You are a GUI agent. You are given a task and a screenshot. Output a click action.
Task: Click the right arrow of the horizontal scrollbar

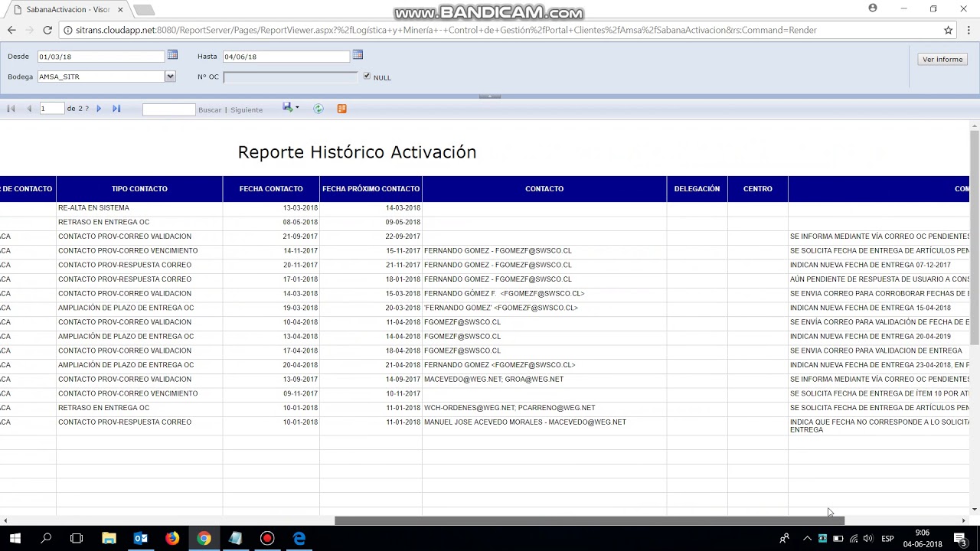pyautogui.click(x=963, y=521)
